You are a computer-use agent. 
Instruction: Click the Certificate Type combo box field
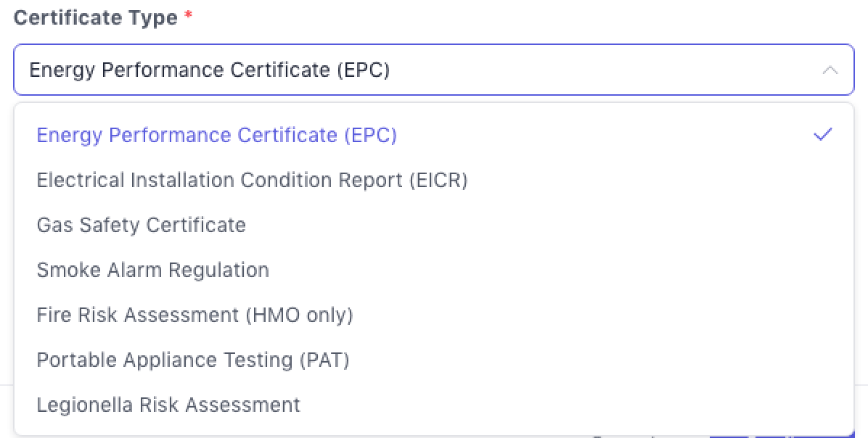pos(433,70)
